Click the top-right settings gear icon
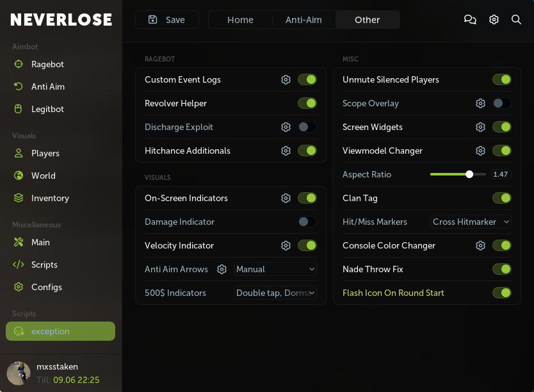 click(494, 20)
